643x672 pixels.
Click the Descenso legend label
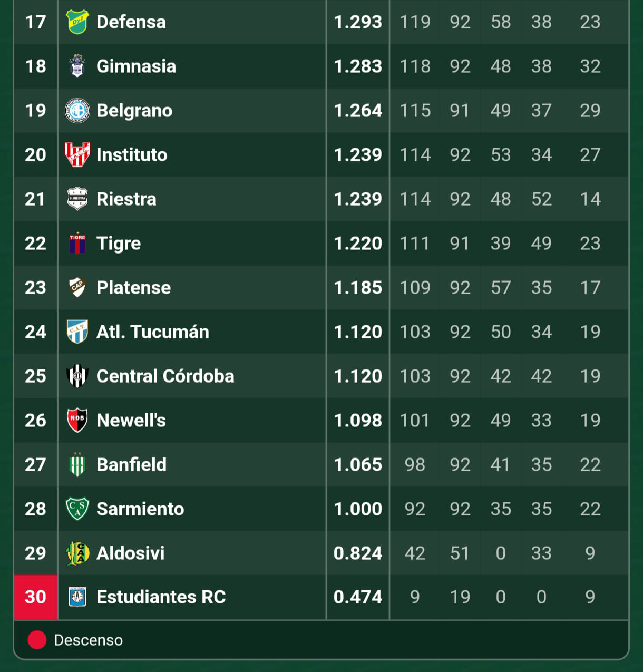[x=89, y=640]
